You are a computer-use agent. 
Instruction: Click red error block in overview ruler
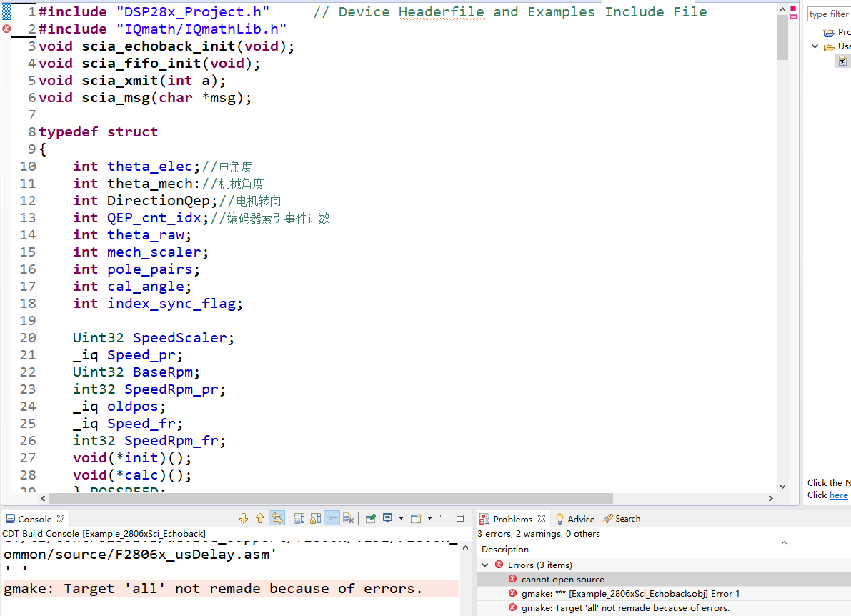pos(793,9)
